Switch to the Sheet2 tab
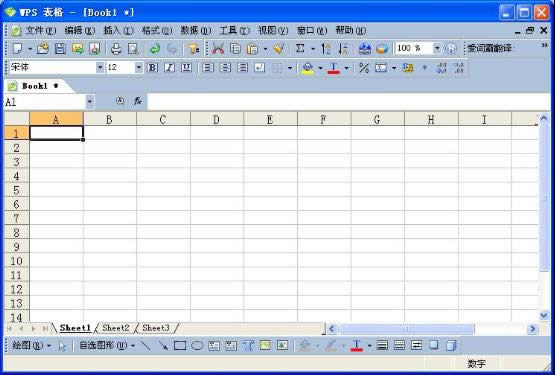The image size is (555, 375). pos(115,328)
